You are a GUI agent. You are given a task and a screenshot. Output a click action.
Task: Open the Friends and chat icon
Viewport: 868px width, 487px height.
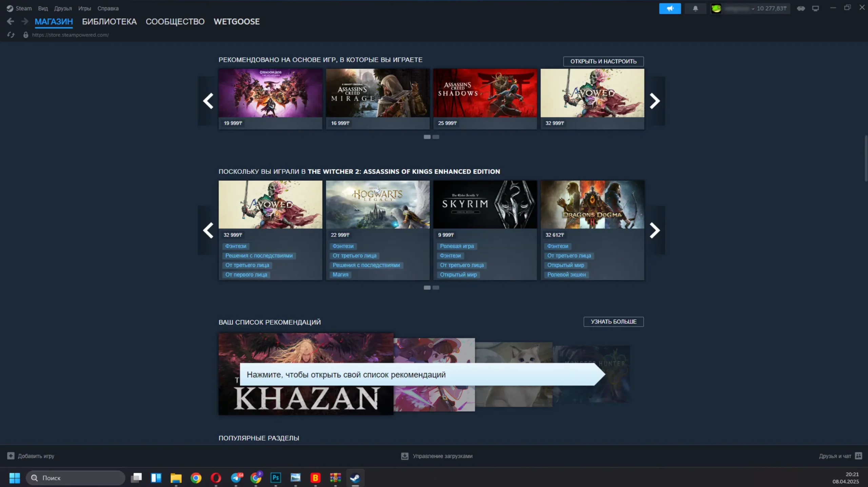point(859,456)
